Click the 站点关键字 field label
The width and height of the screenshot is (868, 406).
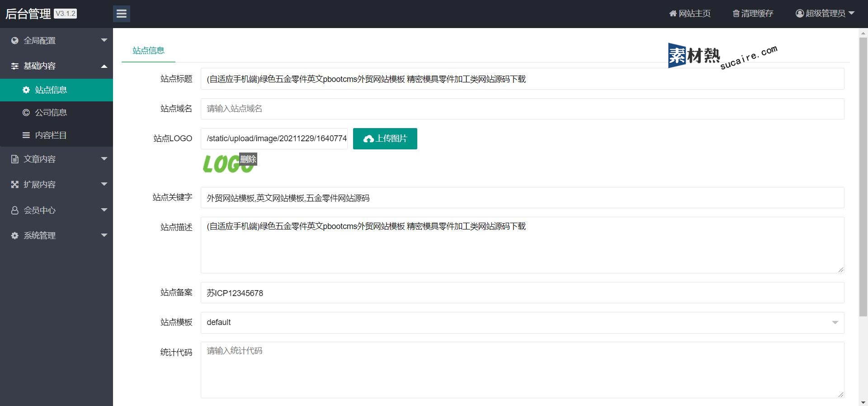pos(172,197)
